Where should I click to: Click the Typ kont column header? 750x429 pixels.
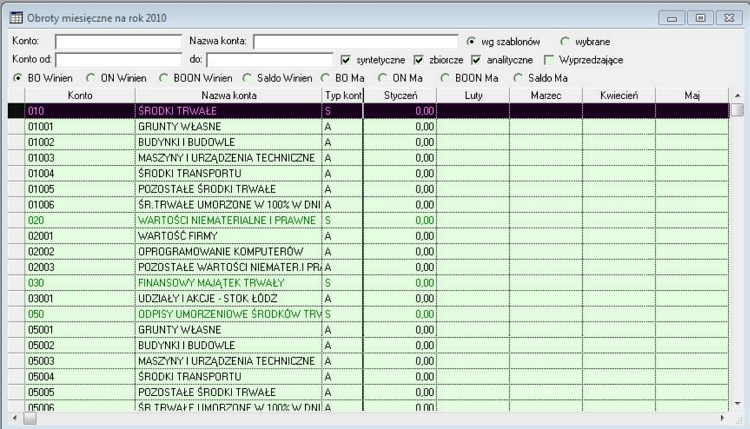coord(343,95)
